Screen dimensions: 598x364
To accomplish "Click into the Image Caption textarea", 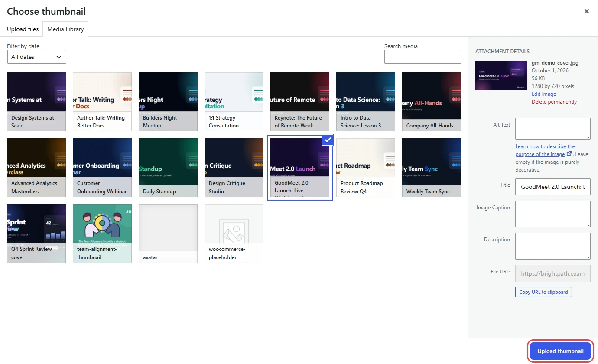I will tap(553, 214).
